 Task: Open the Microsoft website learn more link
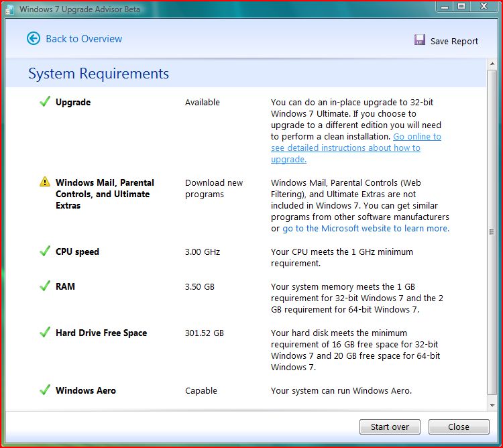366,228
